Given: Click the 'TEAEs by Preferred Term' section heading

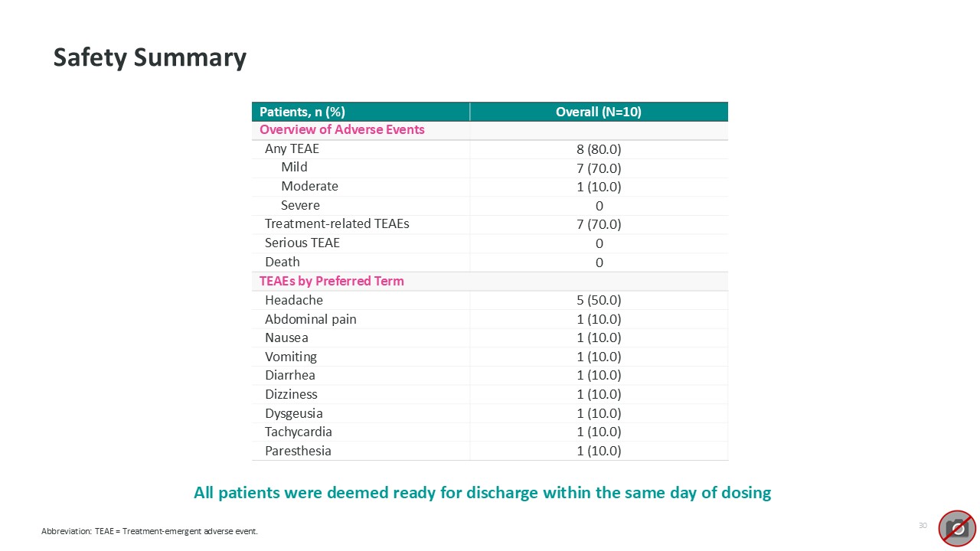Looking at the screenshot, I should [x=332, y=281].
